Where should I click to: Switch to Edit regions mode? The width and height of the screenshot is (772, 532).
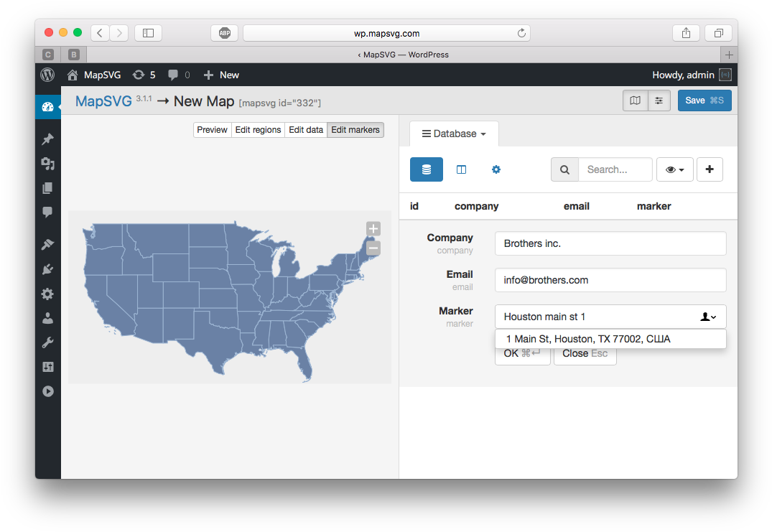pyautogui.click(x=258, y=130)
